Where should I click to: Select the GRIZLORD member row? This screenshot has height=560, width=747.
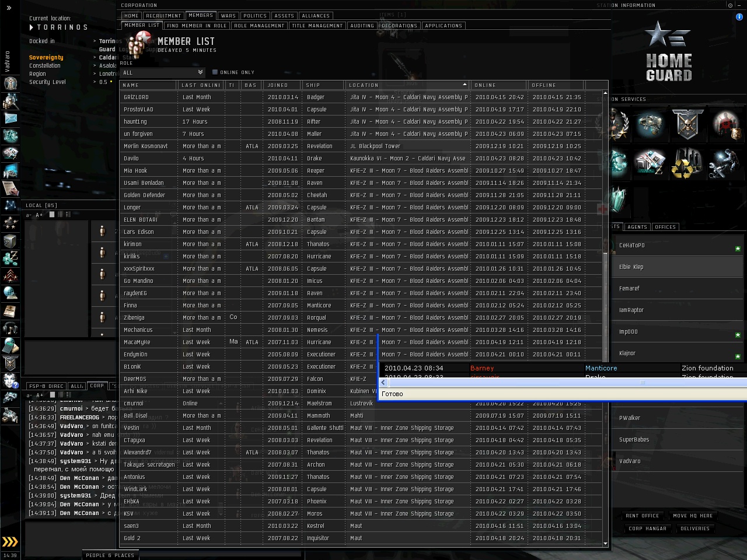pos(361,97)
